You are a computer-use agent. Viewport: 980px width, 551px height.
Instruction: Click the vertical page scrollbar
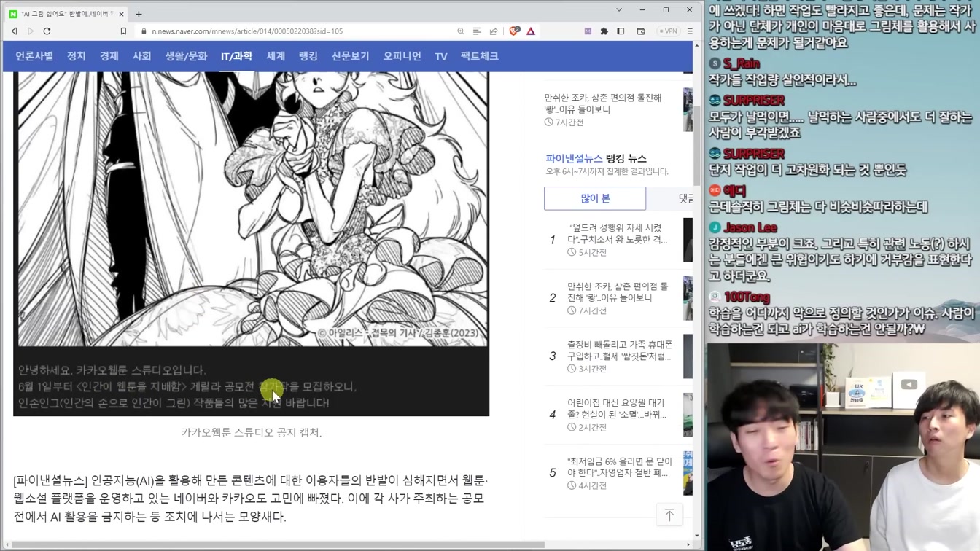pyautogui.click(x=697, y=146)
